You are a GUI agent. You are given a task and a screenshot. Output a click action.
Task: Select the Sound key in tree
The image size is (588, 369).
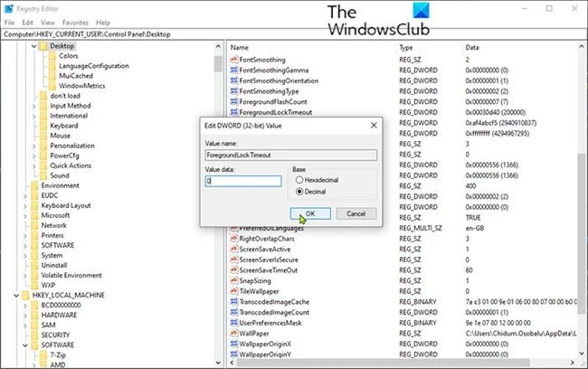(x=60, y=175)
